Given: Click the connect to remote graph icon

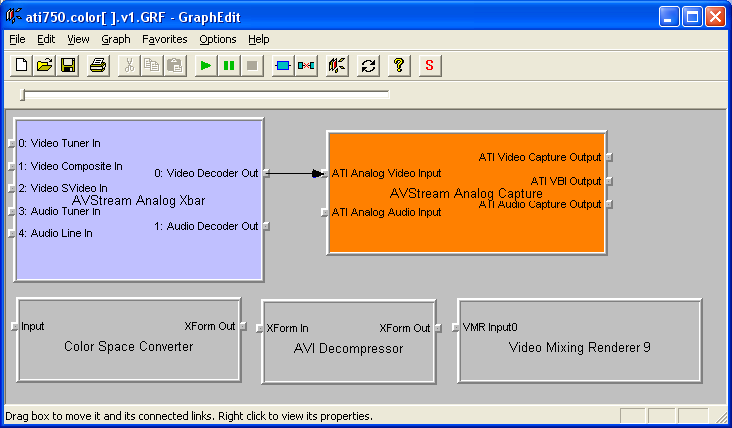Looking at the screenshot, I should point(337,65).
